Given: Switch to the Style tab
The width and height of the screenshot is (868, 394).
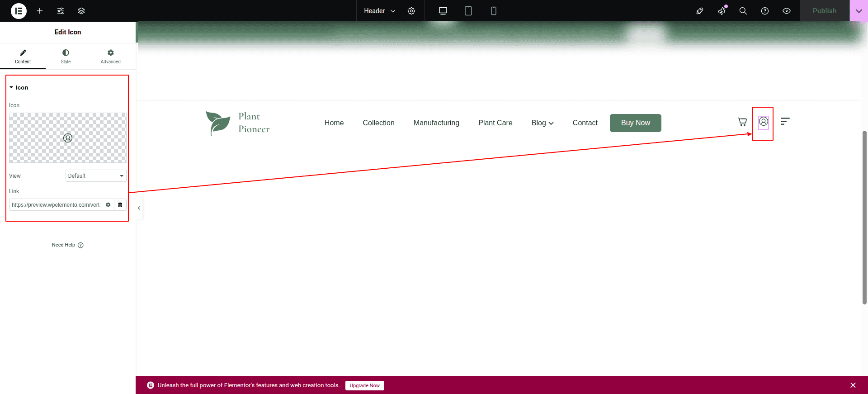Looking at the screenshot, I should click(x=66, y=56).
